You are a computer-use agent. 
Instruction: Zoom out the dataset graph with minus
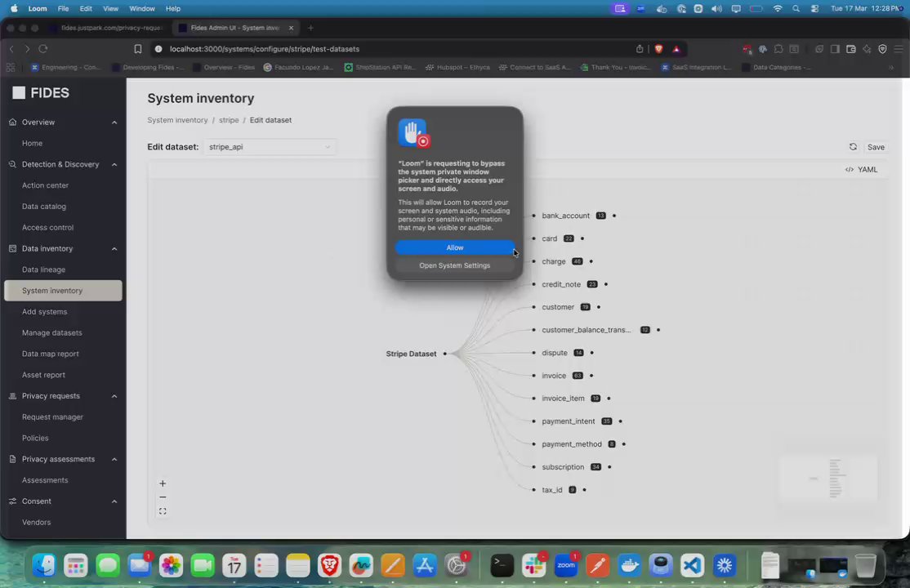click(x=163, y=497)
